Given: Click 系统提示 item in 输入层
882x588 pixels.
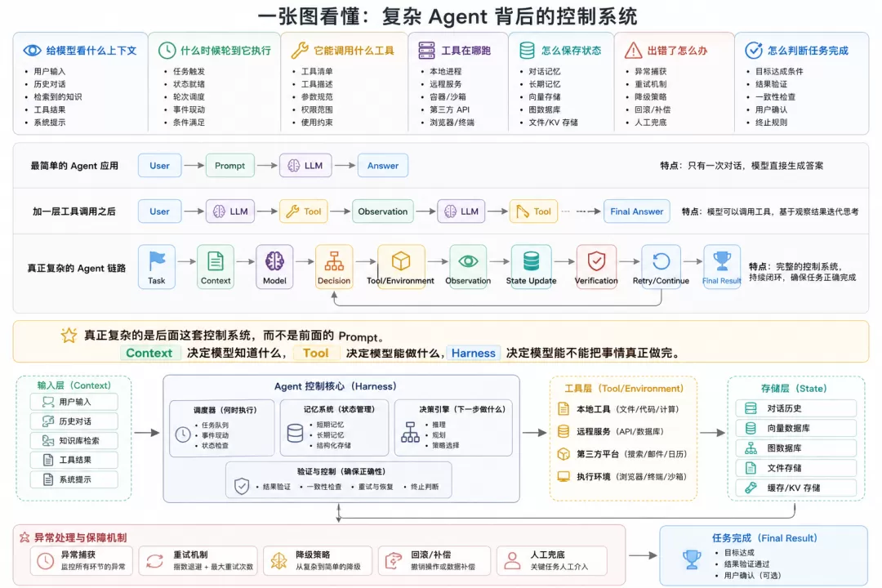Looking at the screenshot, I should pos(74,479).
